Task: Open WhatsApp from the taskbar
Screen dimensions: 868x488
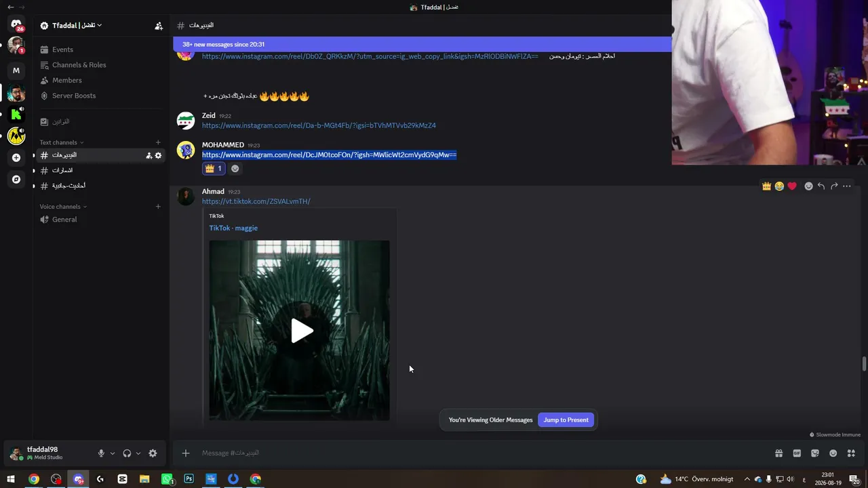Action: click(x=167, y=479)
